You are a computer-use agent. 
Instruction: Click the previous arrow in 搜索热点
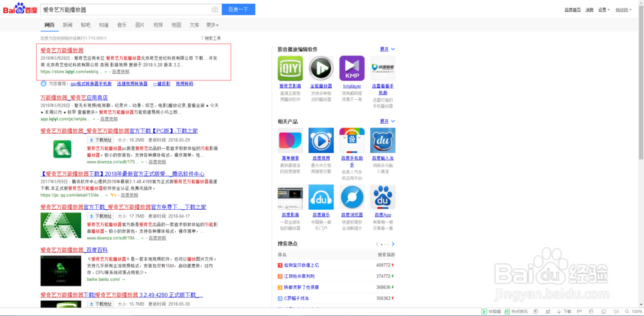click(x=377, y=244)
